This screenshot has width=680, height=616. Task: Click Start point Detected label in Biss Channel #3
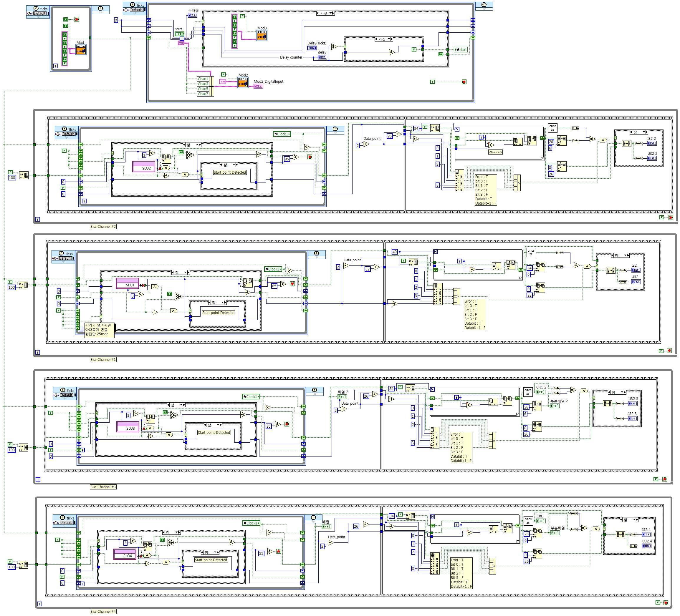(214, 432)
